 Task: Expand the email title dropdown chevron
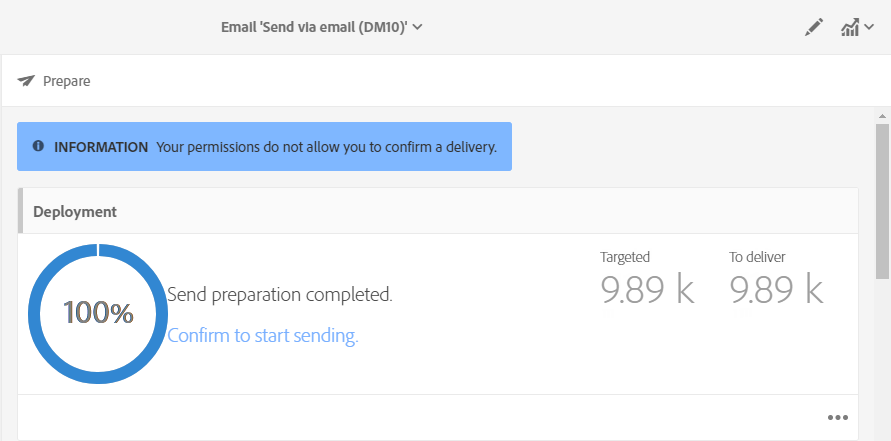pyautogui.click(x=418, y=27)
